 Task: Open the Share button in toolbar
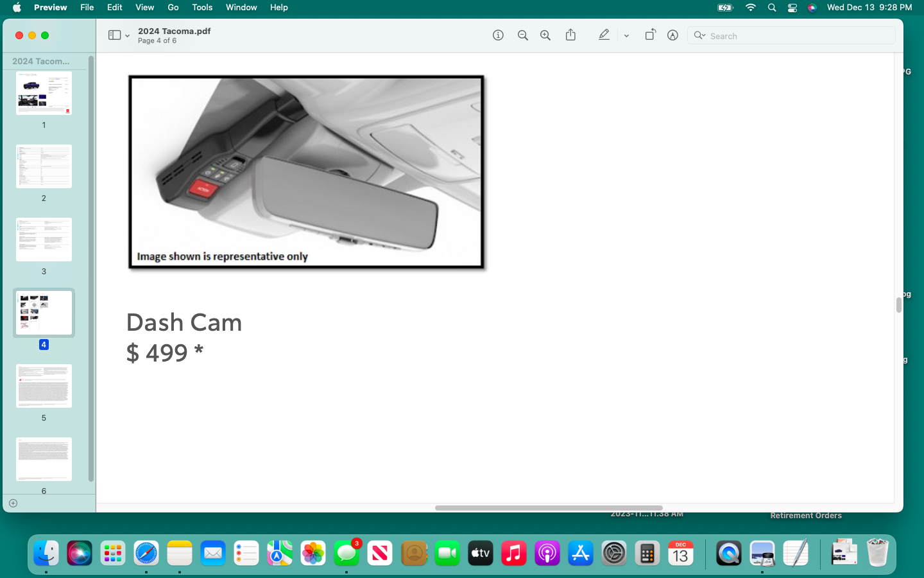coord(570,35)
